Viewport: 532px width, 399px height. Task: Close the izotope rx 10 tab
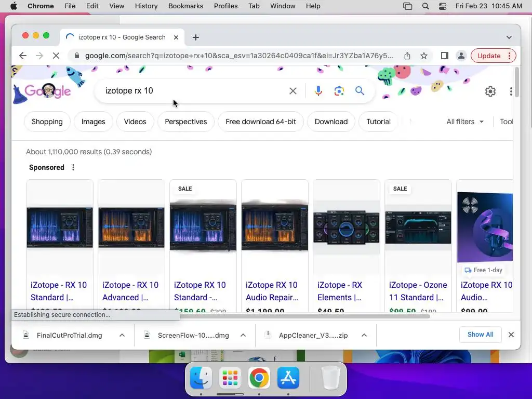click(x=176, y=37)
